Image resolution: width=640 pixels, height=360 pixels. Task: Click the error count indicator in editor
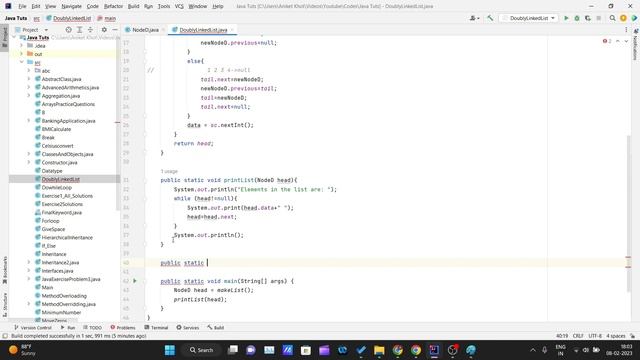pyautogui.click(x=607, y=41)
